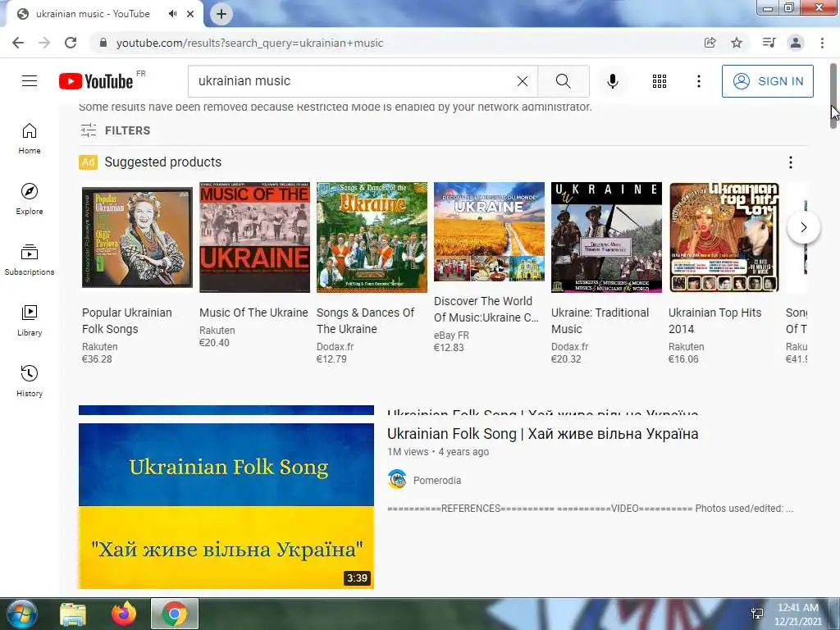Image resolution: width=840 pixels, height=630 pixels.
Task: Open Popular Ukrainian Folk Songs album cover
Action: [x=137, y=237]
